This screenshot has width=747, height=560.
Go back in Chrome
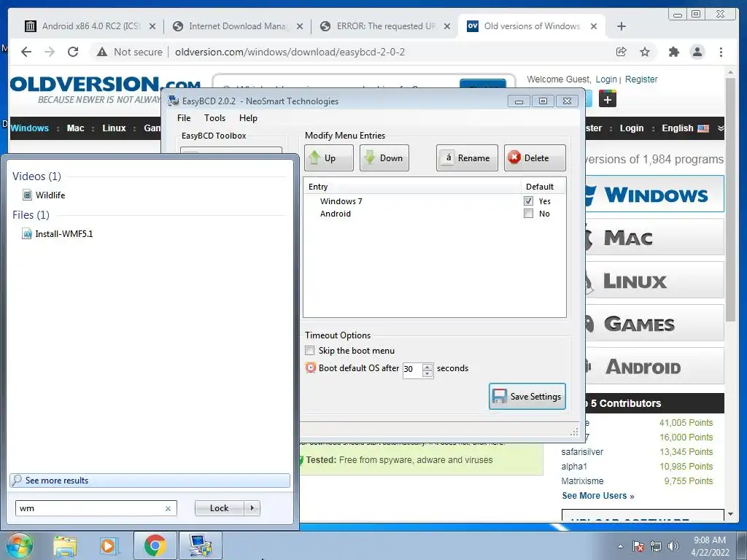[26, 52]
